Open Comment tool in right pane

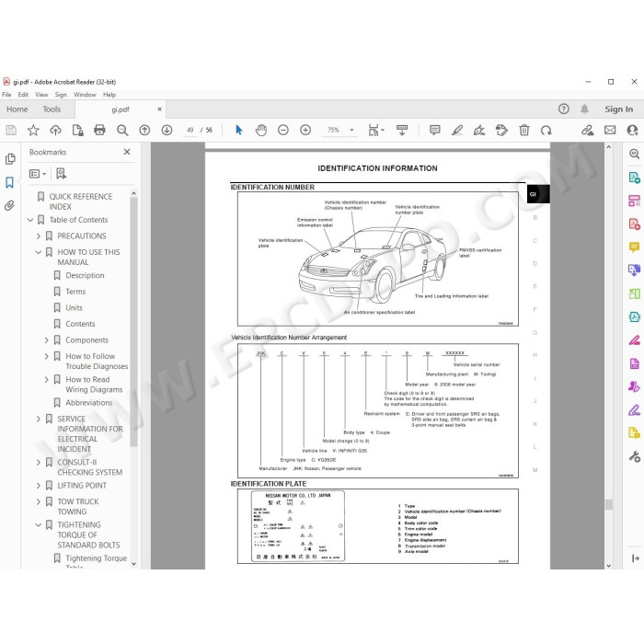[634, 247]
